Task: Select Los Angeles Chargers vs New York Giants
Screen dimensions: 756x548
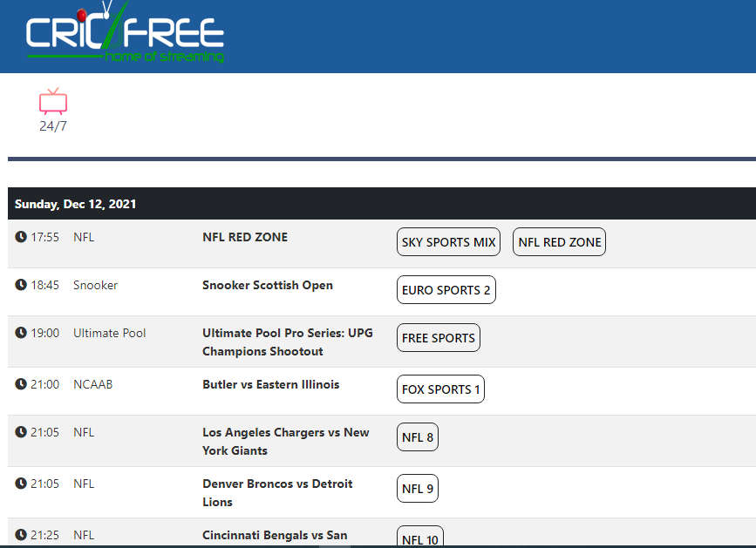Action: 285,442
